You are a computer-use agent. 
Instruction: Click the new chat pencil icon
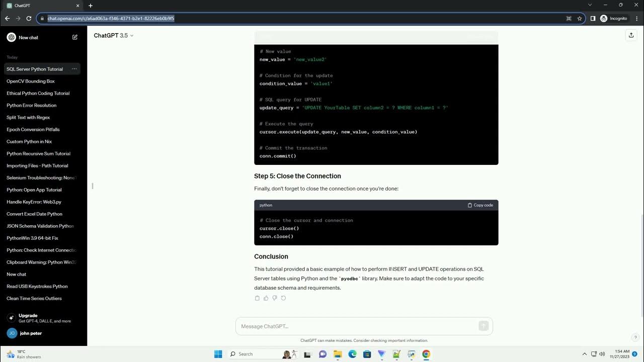[x=75, y=37]
